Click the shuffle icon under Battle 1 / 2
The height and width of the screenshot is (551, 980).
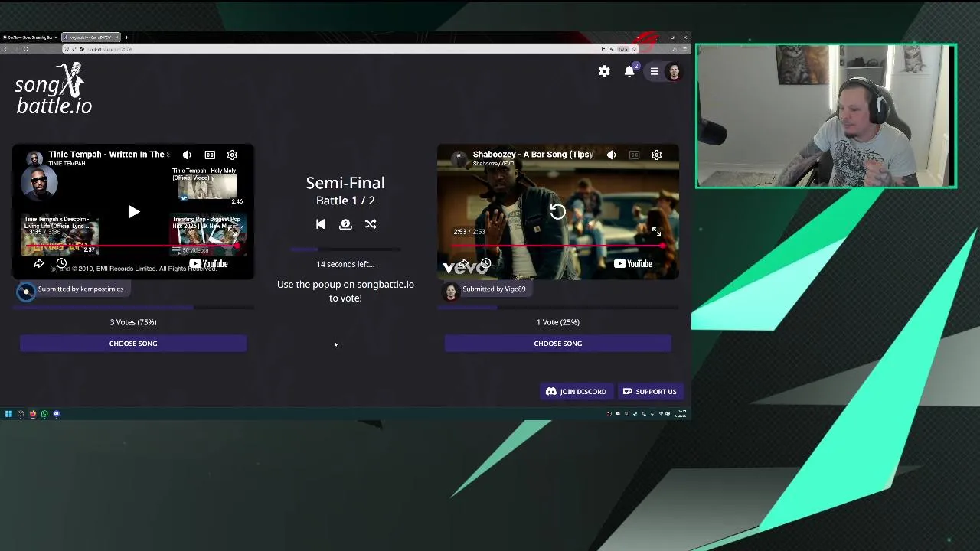pos(371,224)
